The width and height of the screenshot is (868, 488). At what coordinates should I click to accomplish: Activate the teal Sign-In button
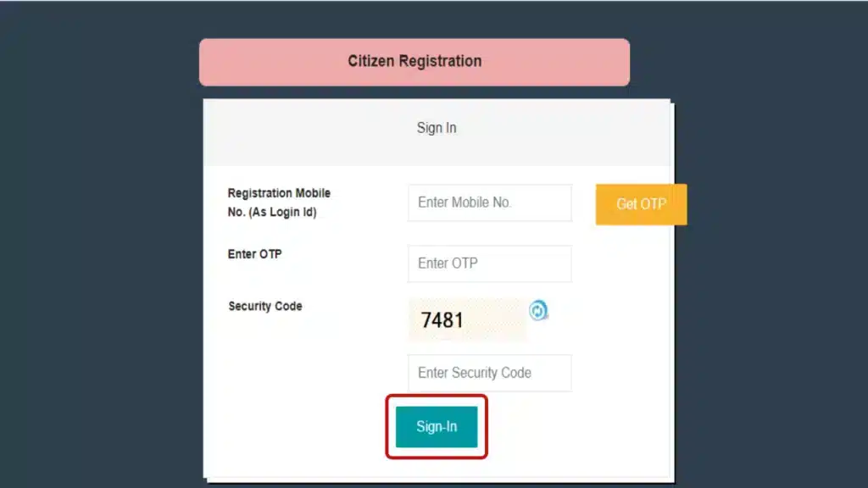[437, 427]
